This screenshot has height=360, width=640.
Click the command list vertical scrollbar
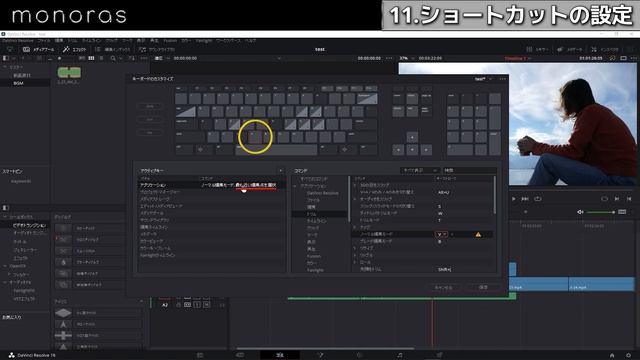tap(495, 194)
